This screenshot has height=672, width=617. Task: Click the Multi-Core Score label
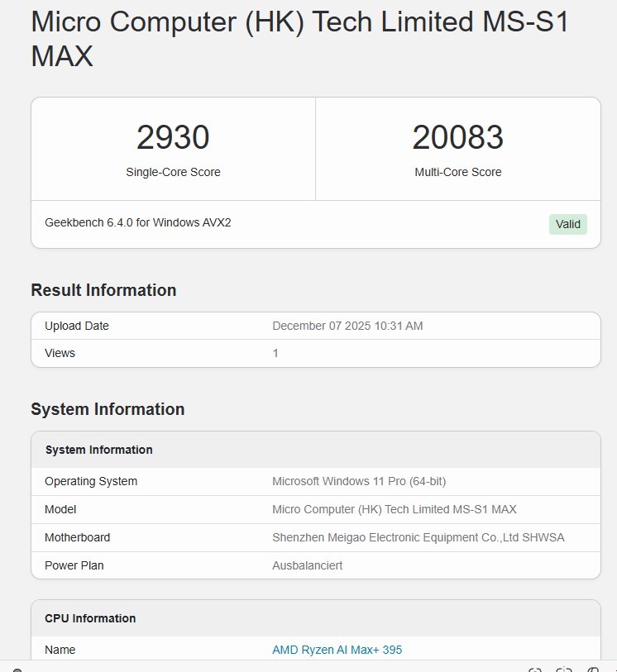458,172
